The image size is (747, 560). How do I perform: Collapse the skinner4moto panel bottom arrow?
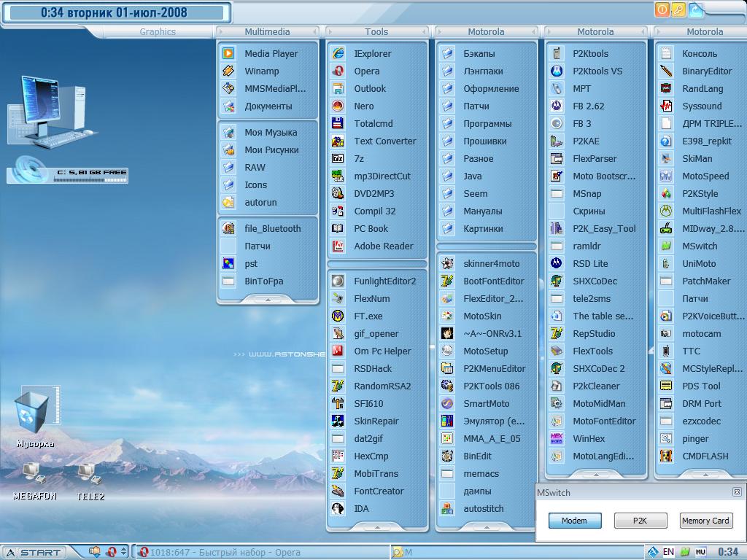[x=487, y=527]
